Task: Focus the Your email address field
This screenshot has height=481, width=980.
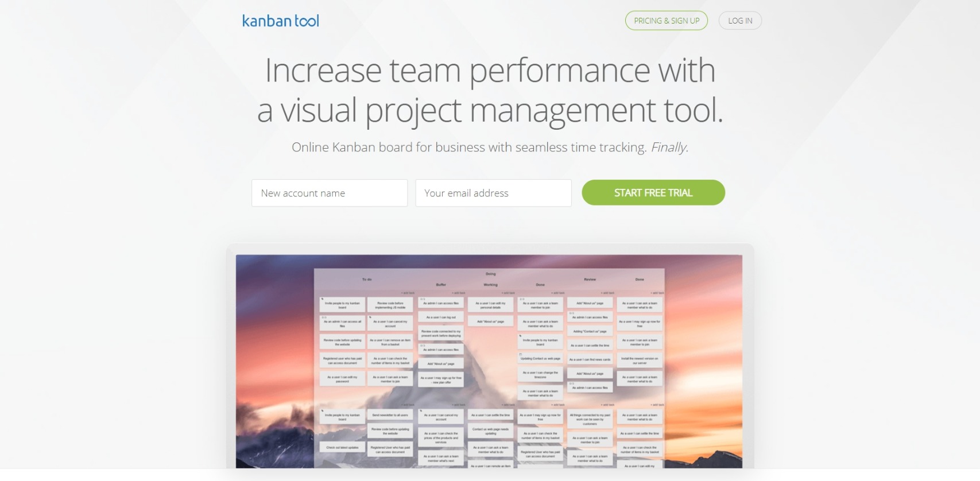Action: coord(493,193)
